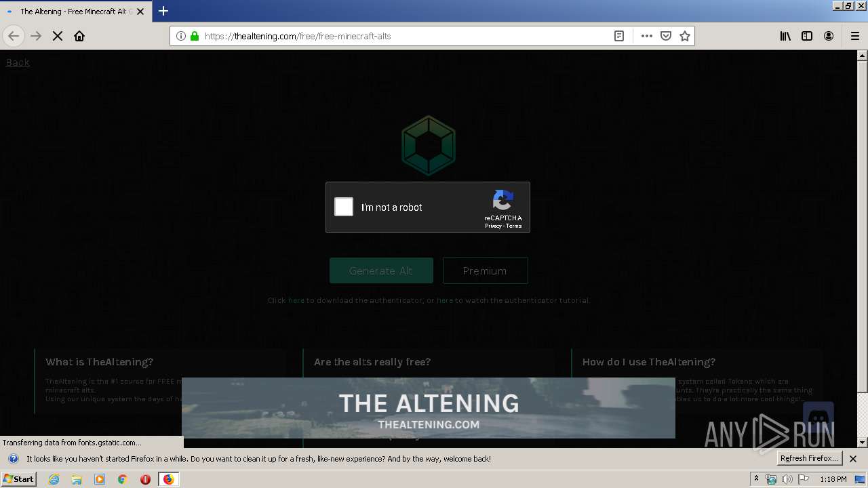Save page to Pocket
This screenshot has width=868, height=488.
[666, 36]
